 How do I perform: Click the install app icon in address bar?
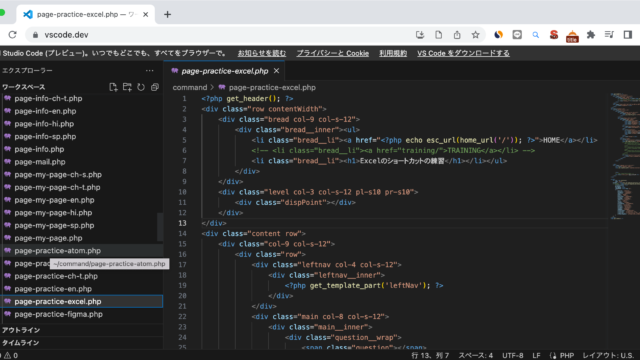pyautogui.click(x=420, y=35)
